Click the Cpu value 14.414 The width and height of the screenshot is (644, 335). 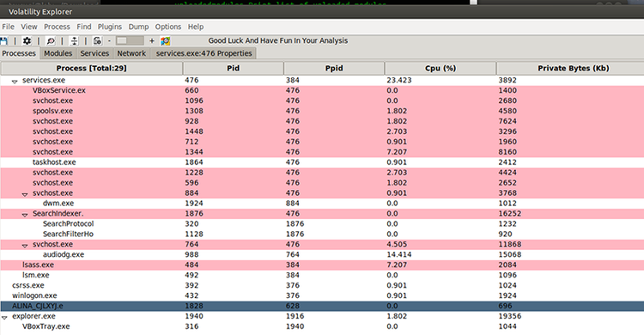coord(398,255)
